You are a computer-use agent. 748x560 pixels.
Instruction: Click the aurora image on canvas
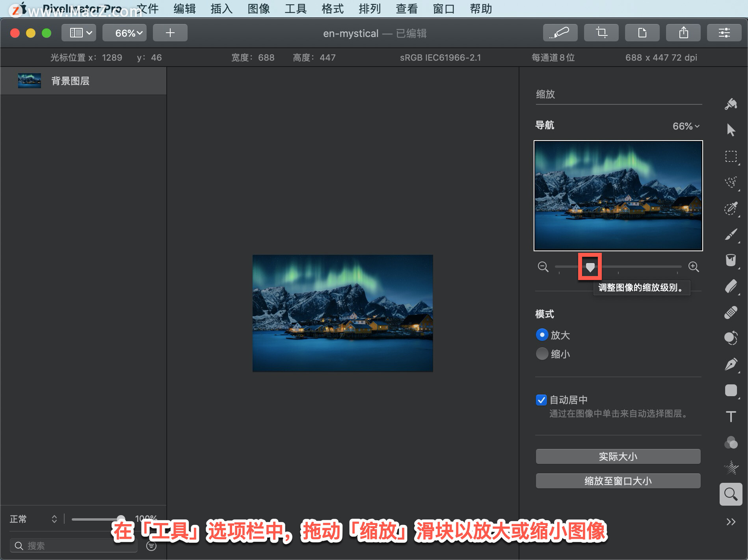(342, 313)
